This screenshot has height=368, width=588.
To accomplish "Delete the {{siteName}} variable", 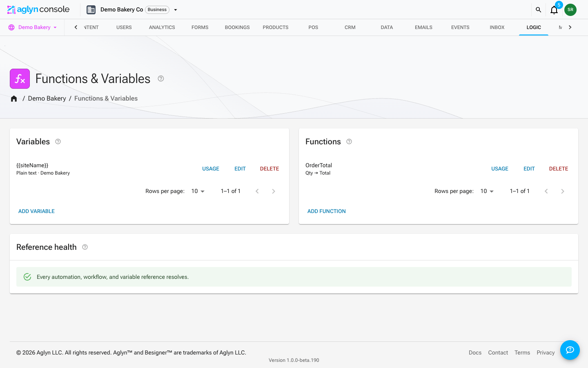I will point(269,169).
